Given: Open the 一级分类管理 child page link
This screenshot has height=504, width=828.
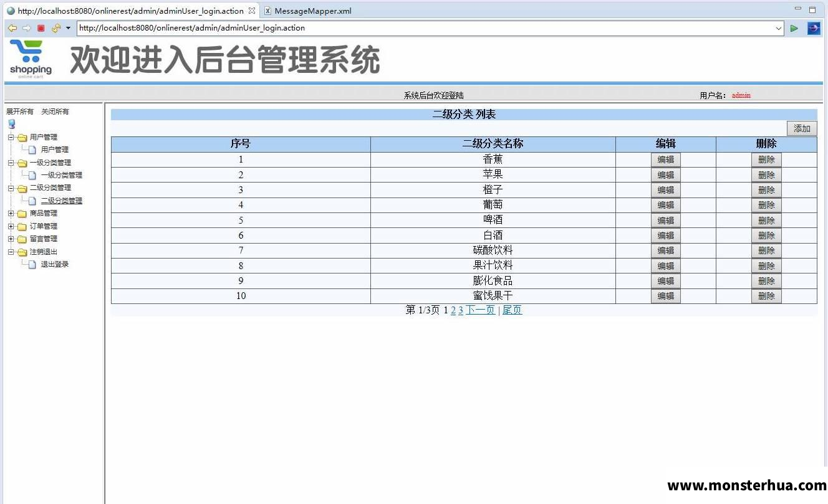Looking at the screenshot, I should pos(62,175).
